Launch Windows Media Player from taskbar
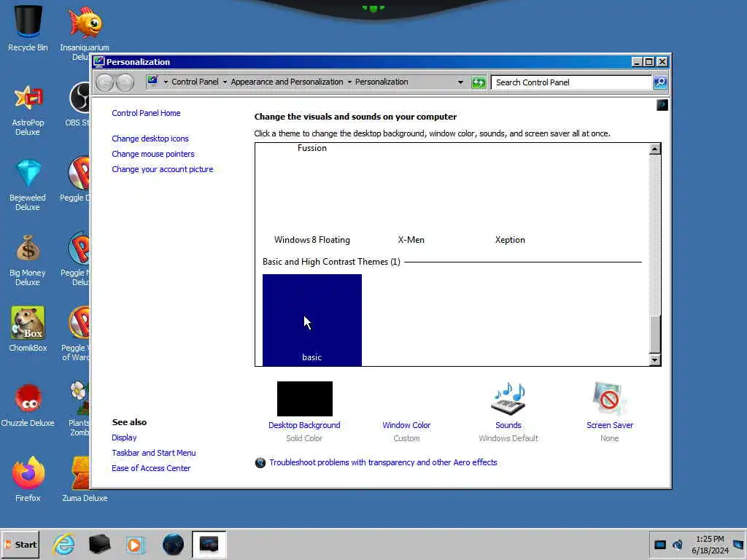Viewport: 747px width, 560px height. click(x=135, y=544)
